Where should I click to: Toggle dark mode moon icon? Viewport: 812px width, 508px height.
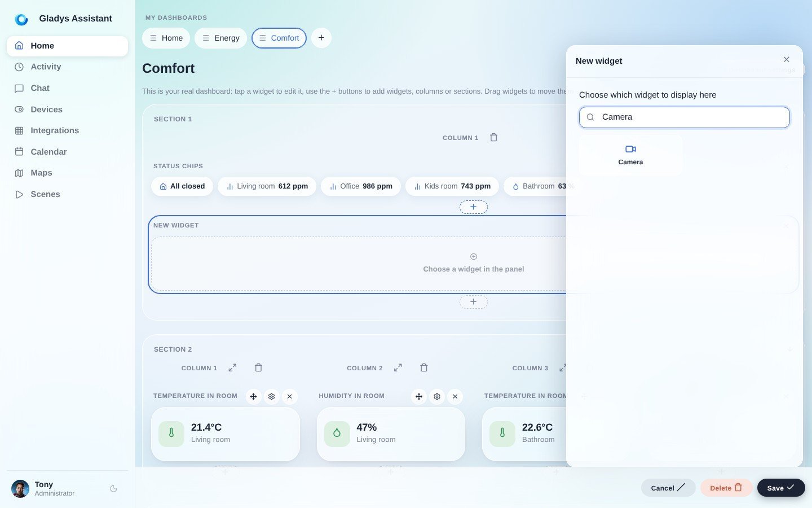coord(114,489)
